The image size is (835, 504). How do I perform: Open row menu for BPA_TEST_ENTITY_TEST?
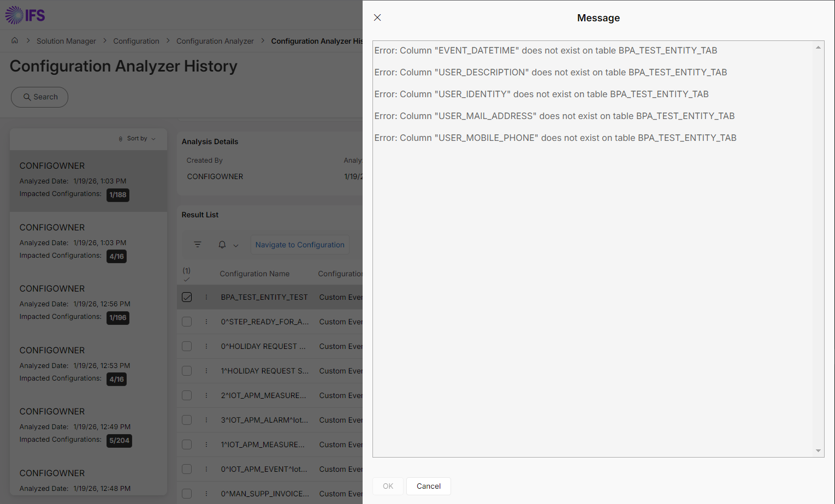tap(206, 297)
